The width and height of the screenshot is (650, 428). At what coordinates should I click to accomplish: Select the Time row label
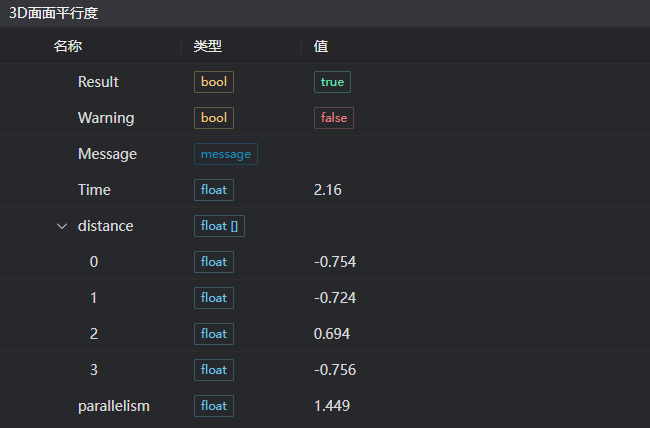pyautogui.click(x=94, y=190)
